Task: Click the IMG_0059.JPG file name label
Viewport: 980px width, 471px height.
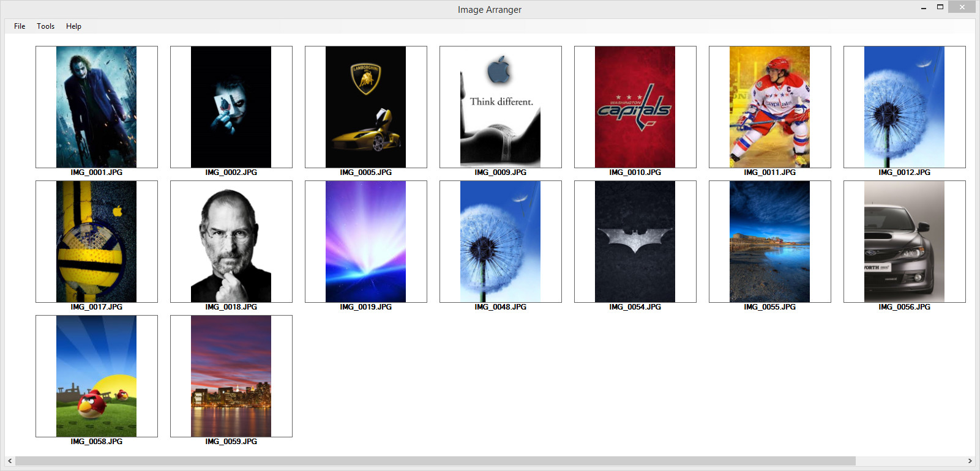Action: [231, 442]
